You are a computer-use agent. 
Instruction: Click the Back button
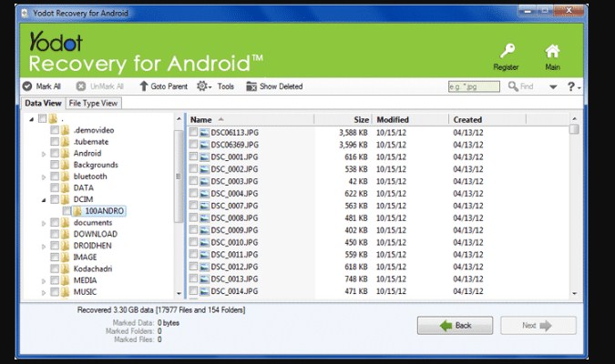(x=455, y=326)
